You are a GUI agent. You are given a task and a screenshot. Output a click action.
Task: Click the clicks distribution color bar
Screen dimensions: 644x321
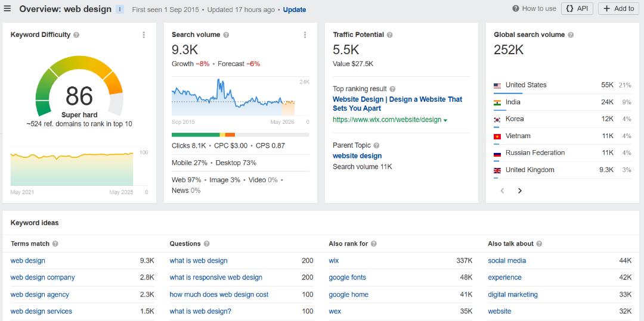click(240, 135)
